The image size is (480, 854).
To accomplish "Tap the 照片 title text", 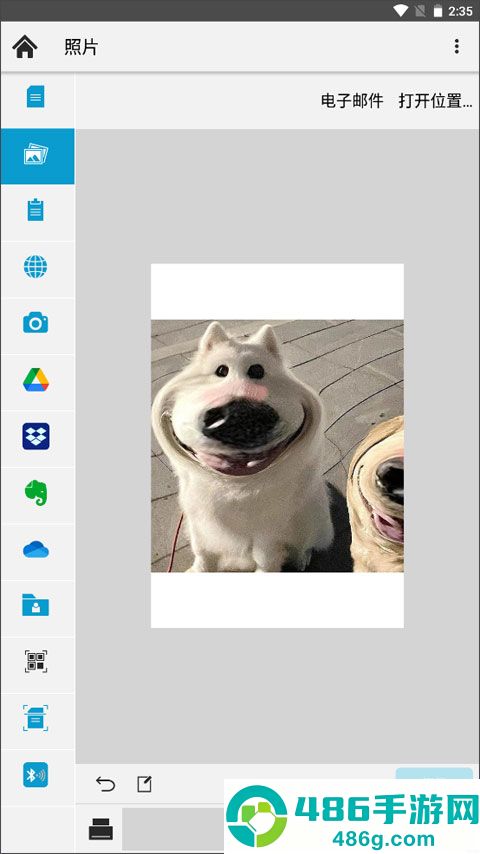I will pos(81,47).
